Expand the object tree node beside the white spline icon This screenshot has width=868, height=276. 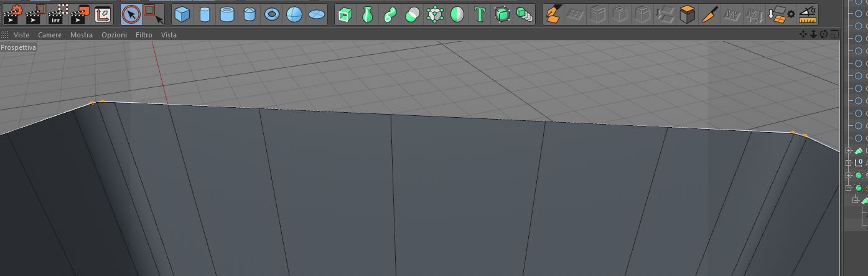(x=848, y=163)
